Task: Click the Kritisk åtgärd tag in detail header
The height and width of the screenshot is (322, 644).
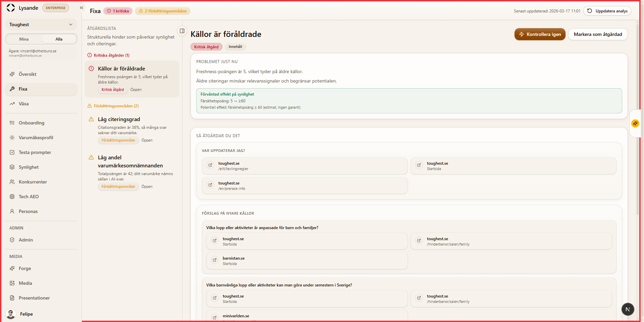Action: point(206,47)
